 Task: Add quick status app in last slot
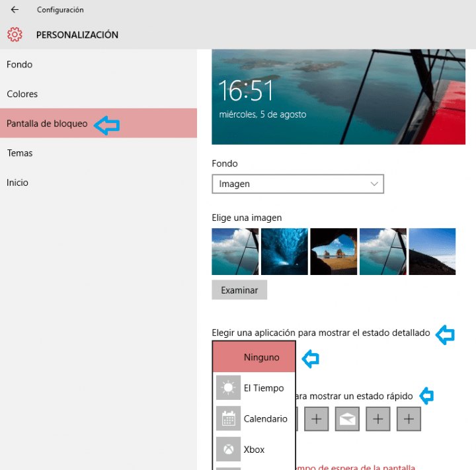pyautogui.click(x=409, y=419)
